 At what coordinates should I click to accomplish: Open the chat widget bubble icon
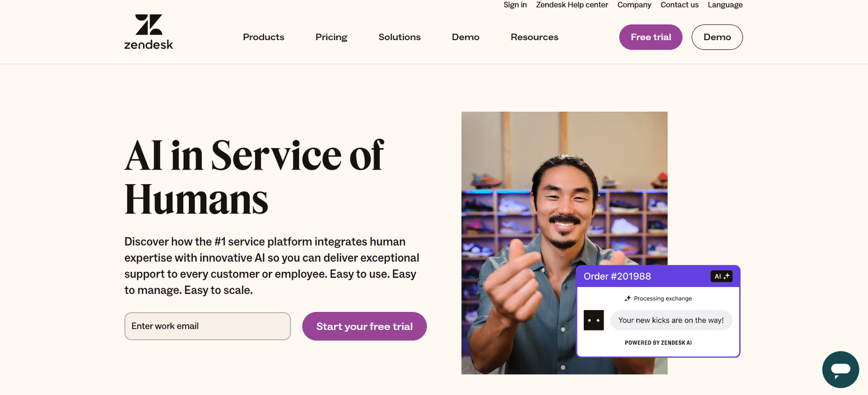840,370
